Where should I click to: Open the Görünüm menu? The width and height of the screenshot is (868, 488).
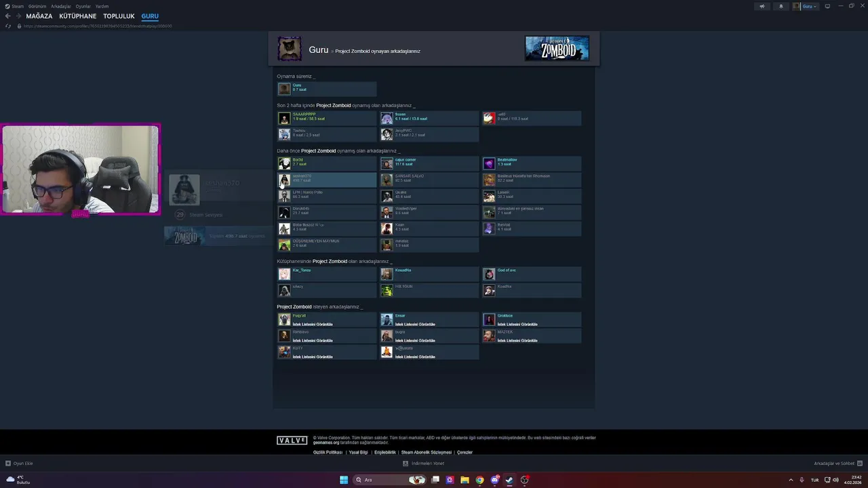37,6
